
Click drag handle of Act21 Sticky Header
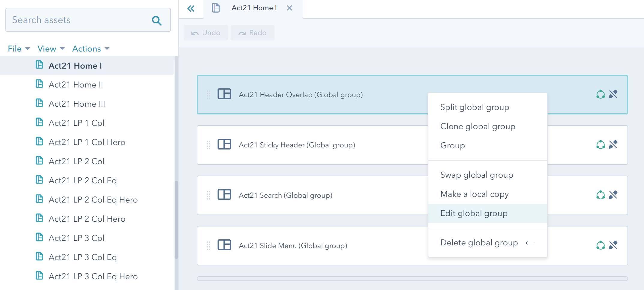(x=208, y=145)
